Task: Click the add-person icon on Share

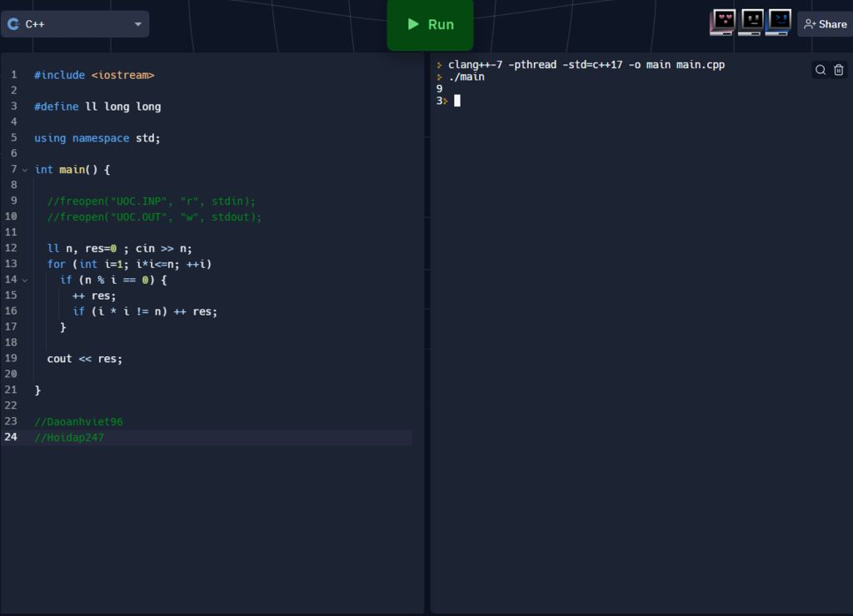Action: point(810,24)
